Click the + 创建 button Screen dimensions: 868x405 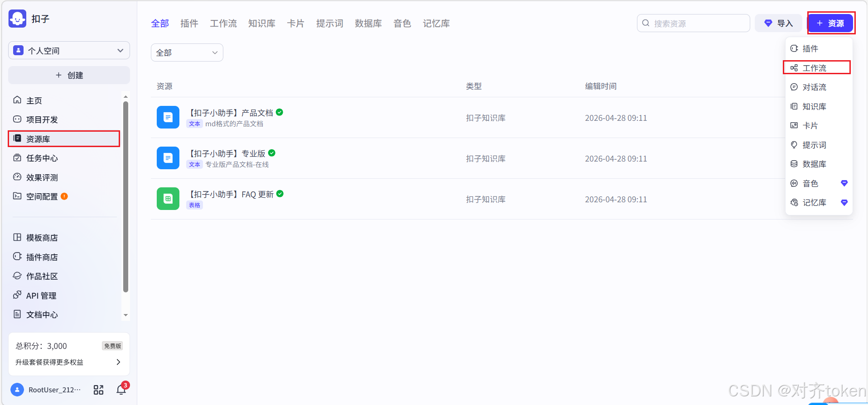click(69, 75)
